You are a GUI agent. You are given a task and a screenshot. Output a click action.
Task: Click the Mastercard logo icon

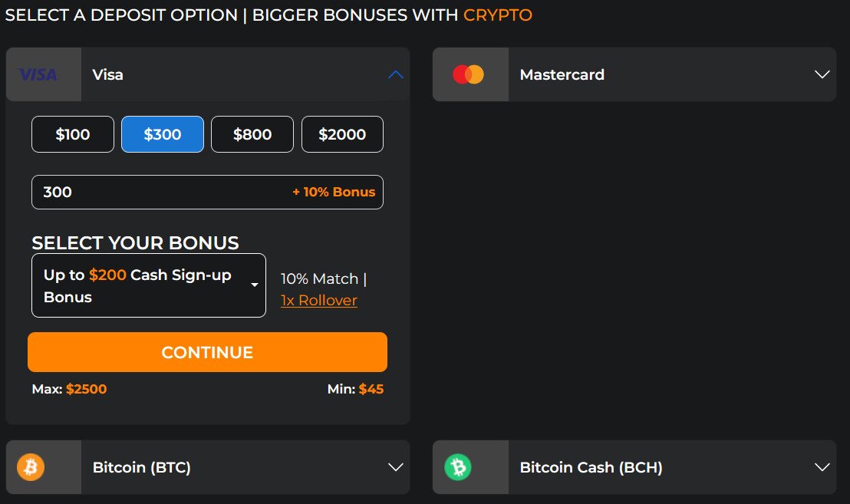coord(469,74)
